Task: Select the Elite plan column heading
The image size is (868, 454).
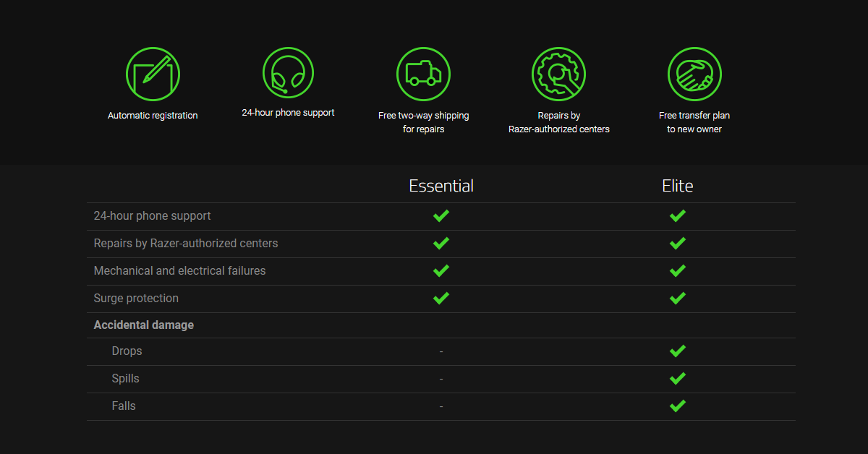Action: (678, 186)
